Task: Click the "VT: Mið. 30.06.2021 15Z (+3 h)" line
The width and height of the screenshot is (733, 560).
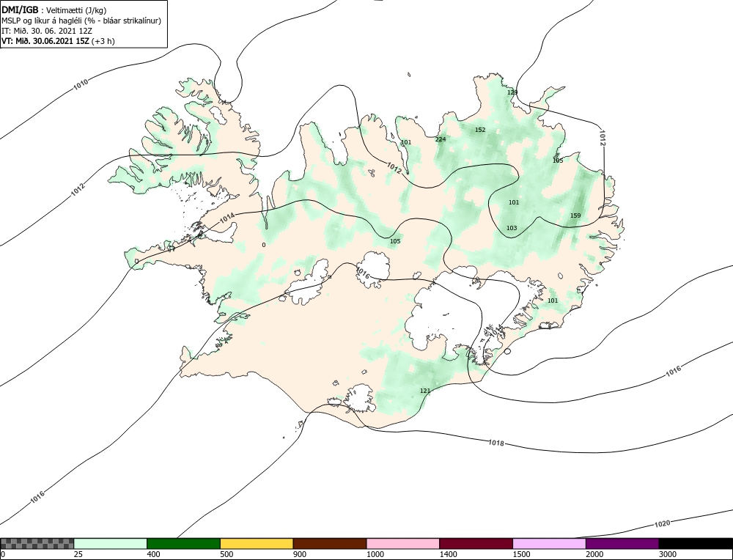Action: 58,40
